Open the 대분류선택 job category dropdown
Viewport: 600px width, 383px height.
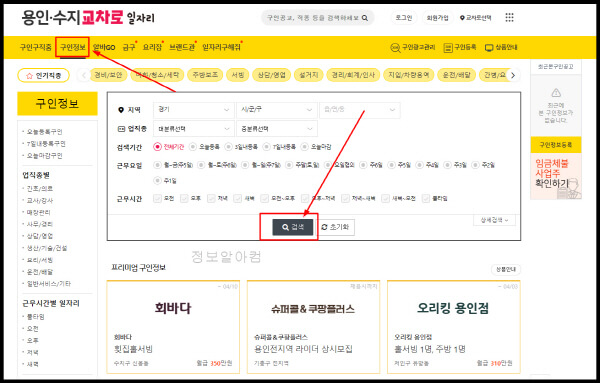(193, 129)
